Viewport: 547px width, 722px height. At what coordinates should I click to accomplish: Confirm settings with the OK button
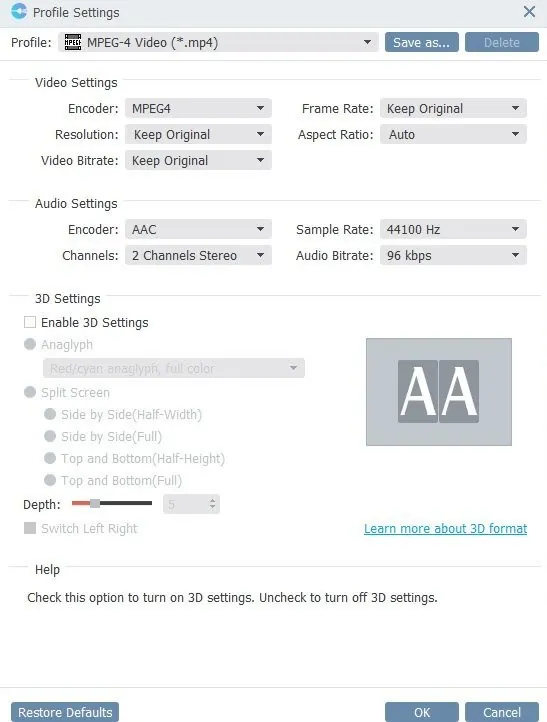(422, 712)
